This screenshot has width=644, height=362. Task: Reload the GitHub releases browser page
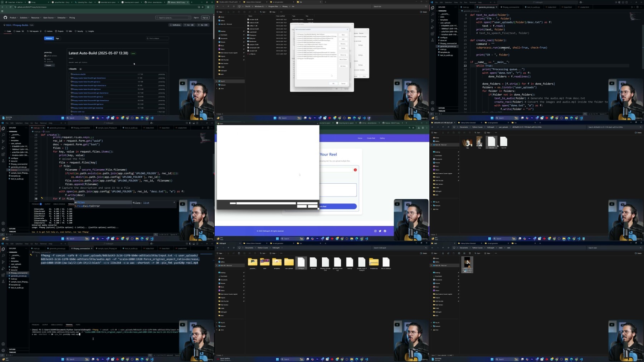click(10, 7)
